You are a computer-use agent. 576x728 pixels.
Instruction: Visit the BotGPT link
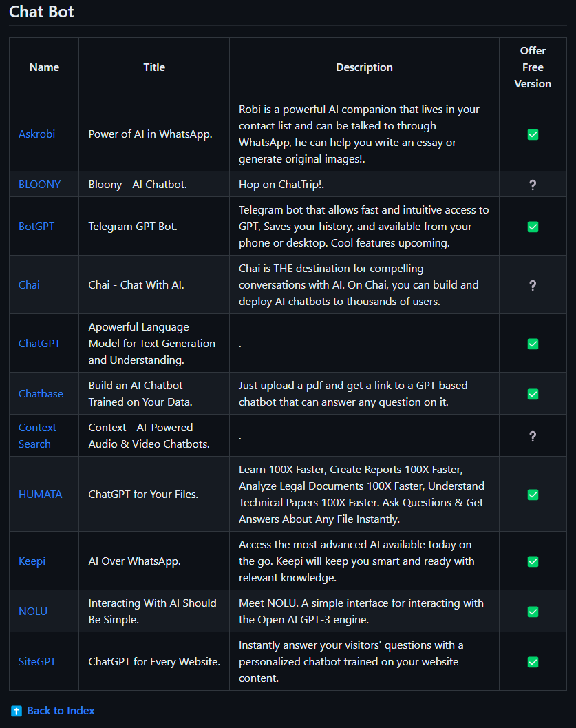[x=36, y=227]
